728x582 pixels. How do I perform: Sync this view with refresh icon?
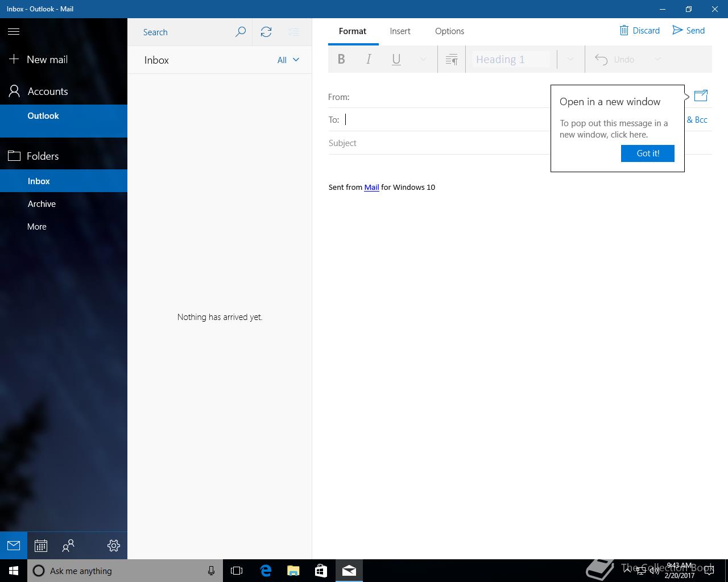point(266,32)
